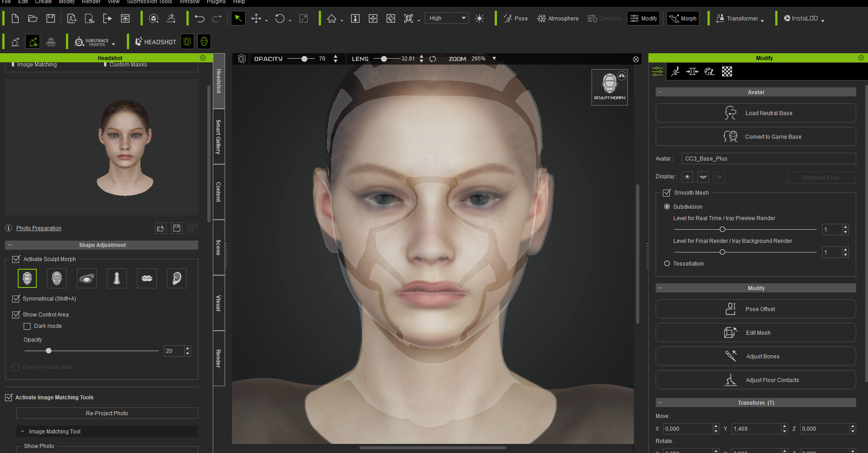Open Substance Painter dropdown arrow
868x453 pixels.
click(113, 44)
